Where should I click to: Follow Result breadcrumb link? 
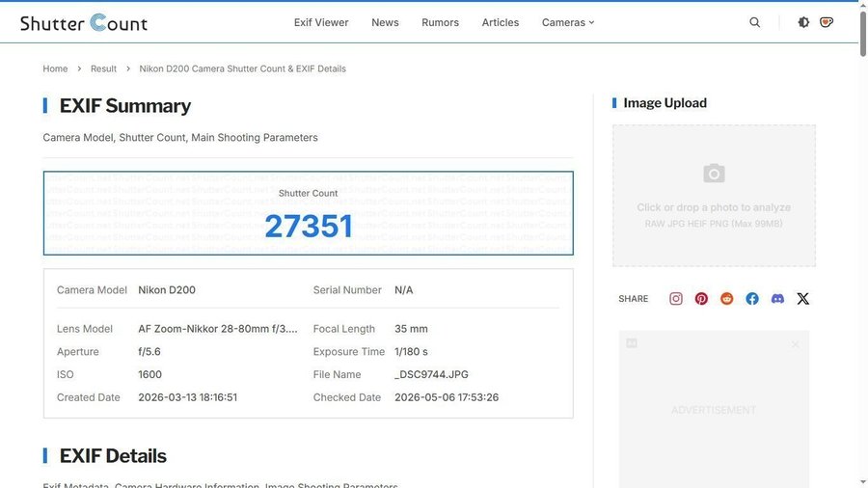[x=103, y=68]
